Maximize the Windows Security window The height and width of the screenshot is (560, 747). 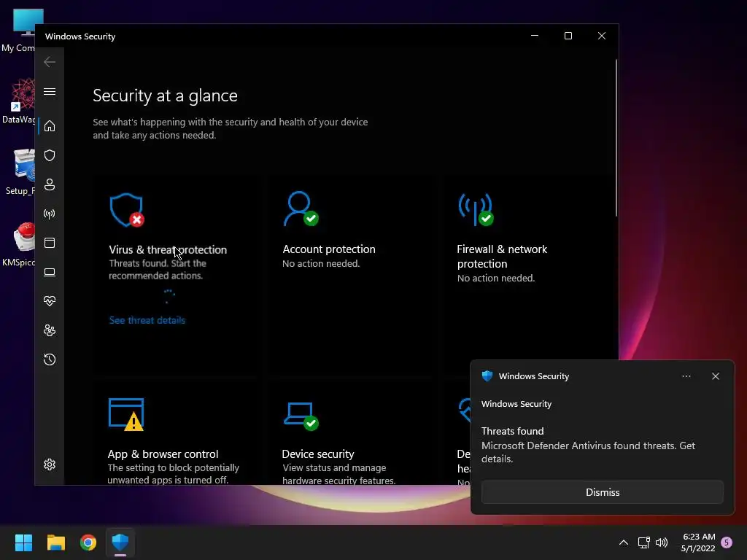[x=568, y=36]
